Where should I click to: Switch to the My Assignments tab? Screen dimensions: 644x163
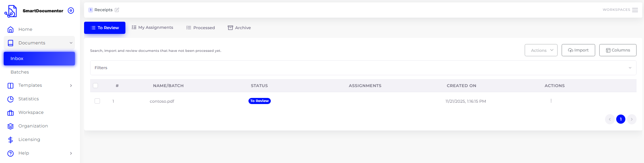tap(152, 27)
